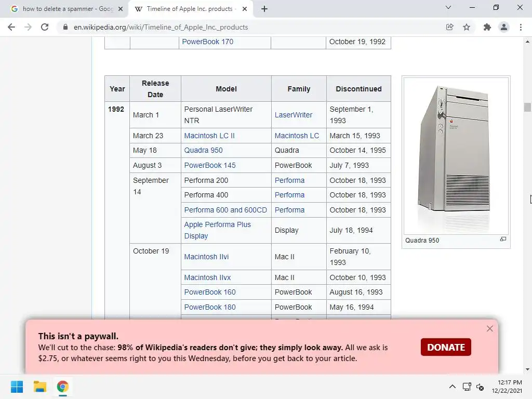
Task: Open Performa link in Performa 200 row
Action: [290, 180]
